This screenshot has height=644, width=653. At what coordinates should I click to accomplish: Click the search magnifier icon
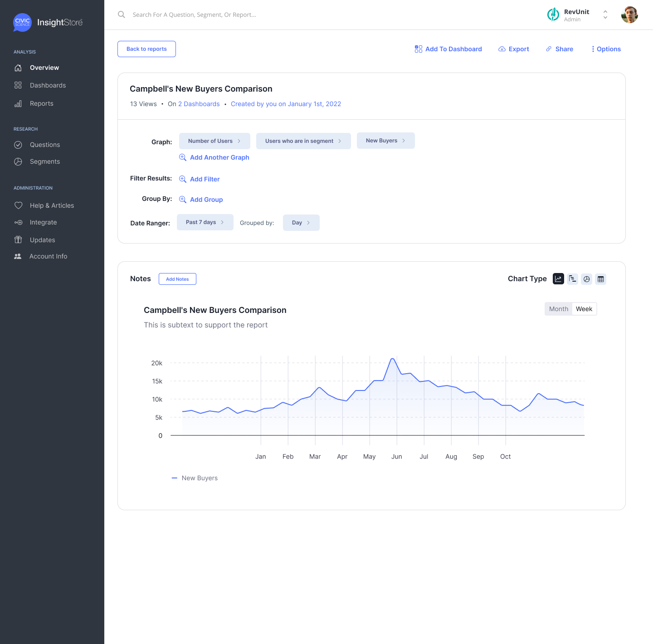[122, 15]
